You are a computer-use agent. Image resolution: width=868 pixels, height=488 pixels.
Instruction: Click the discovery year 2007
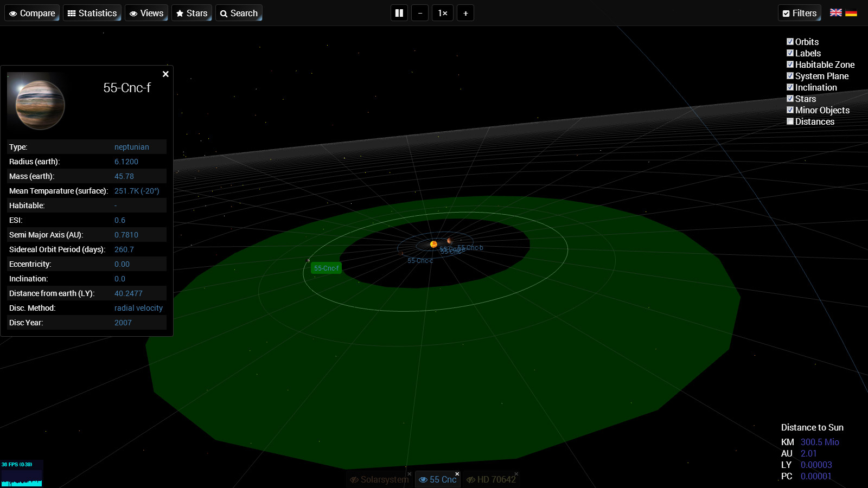point(123,323)
